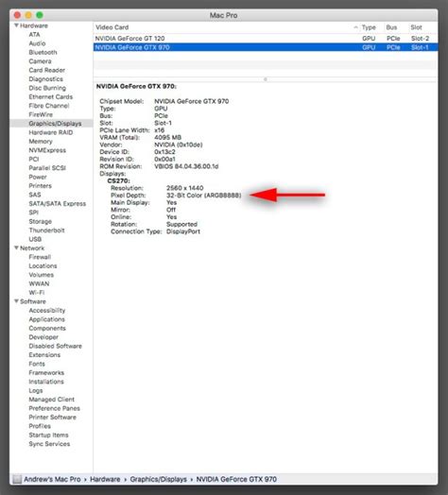Open ATA in the sidebar
This screenshot has height=495, width=448.
34,34
